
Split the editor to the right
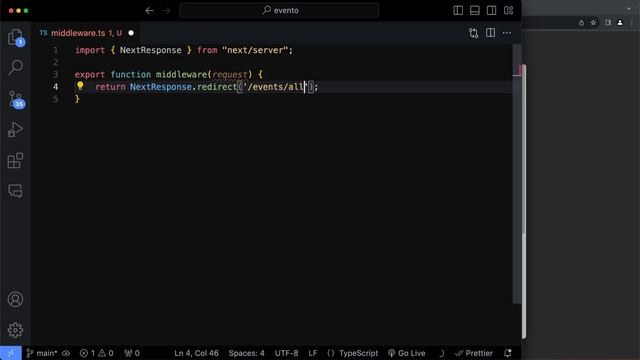pos(490,33)
